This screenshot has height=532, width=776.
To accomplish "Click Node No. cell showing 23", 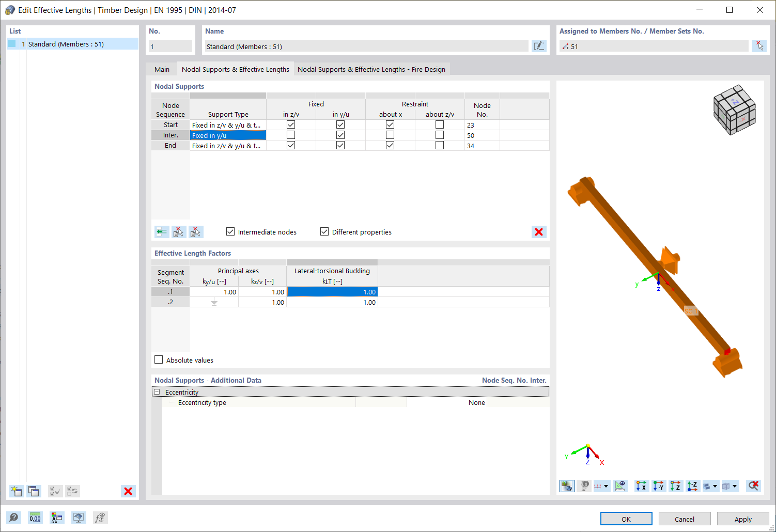I will tap(482, 125).
